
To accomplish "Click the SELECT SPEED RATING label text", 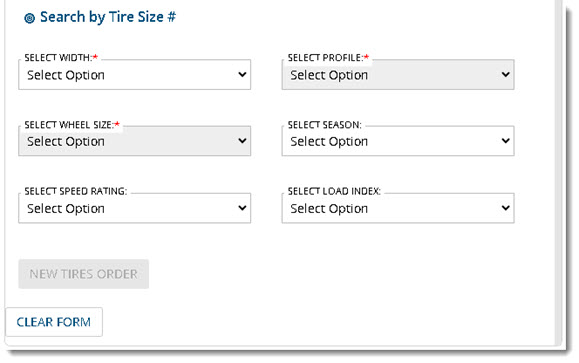I will (x=76, y=191).
